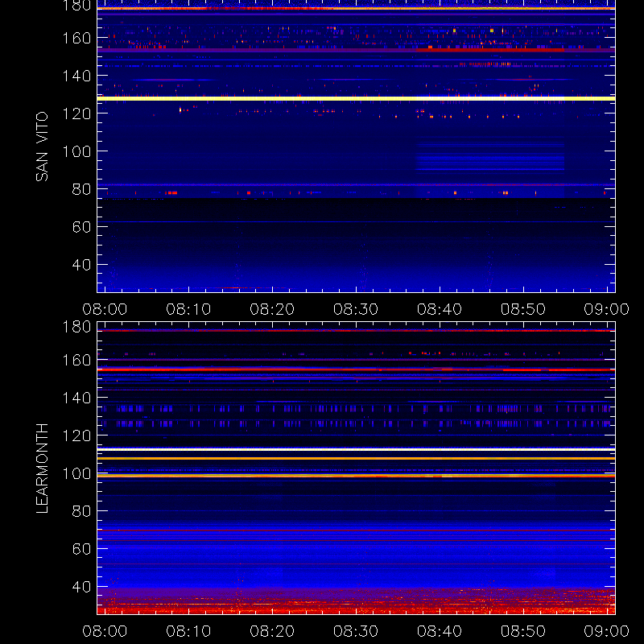Screen dimensions: 644x644
Task: Select the 100 frequency label on SAN VITO plot
Action: click(x=76, y=151)
